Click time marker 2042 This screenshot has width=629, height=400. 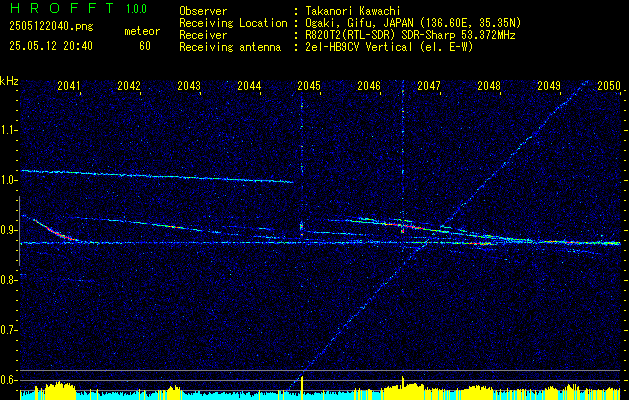coord(129,86)
